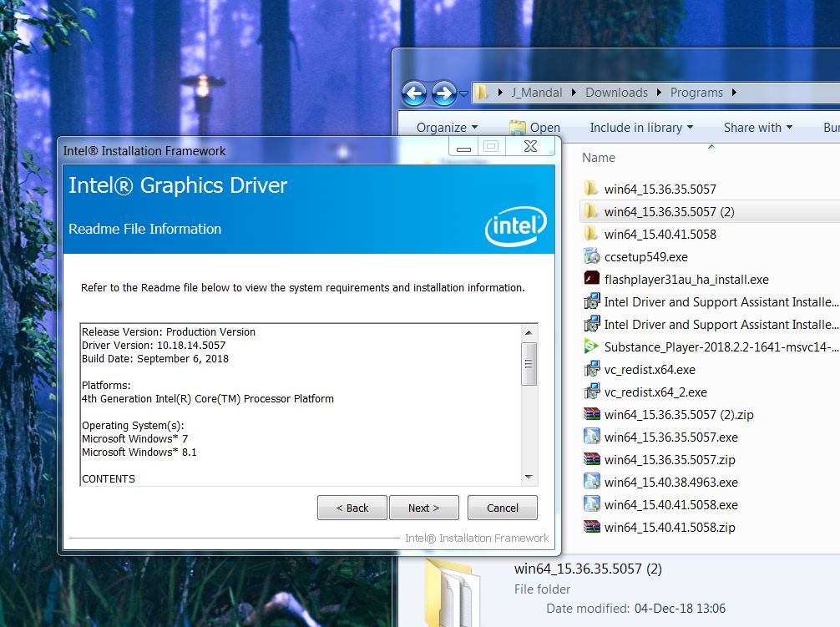Click the readme scrollbar thumb
This screenshot has height=627, width=840.
pyautogui.click(x=529, y=363)
